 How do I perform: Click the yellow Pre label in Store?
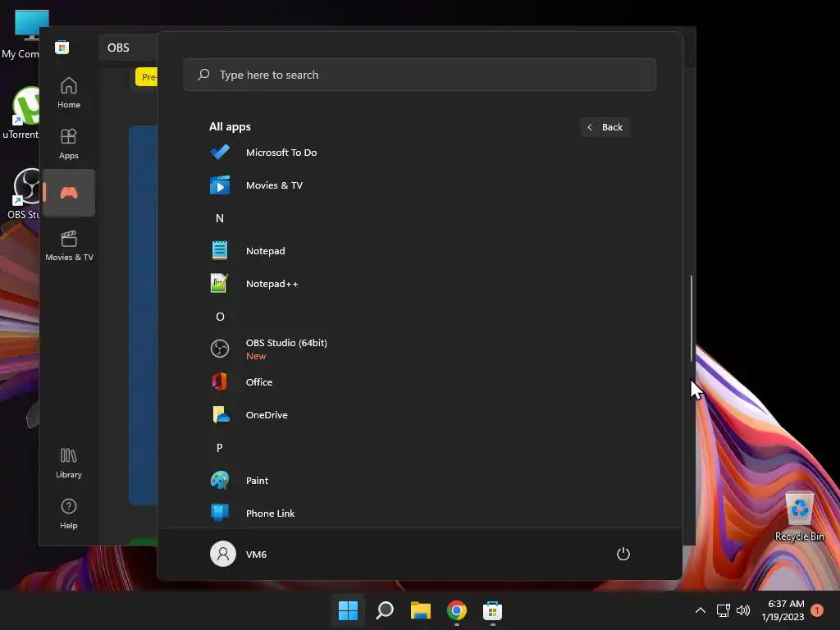point(147,76)
